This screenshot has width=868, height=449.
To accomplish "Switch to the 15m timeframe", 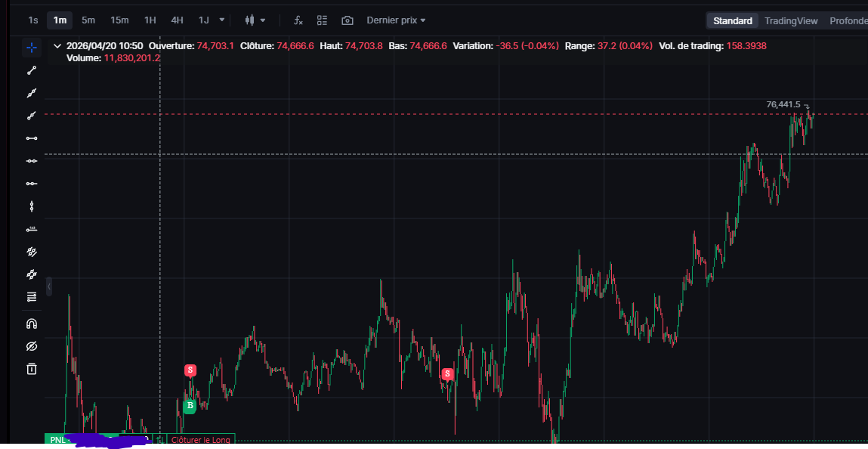I will pyautogui.click(x=119, y=20).
